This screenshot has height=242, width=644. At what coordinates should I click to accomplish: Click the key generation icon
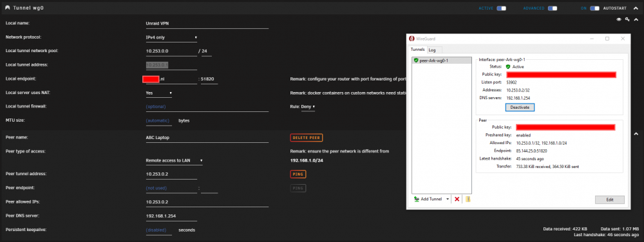(627, 19)
